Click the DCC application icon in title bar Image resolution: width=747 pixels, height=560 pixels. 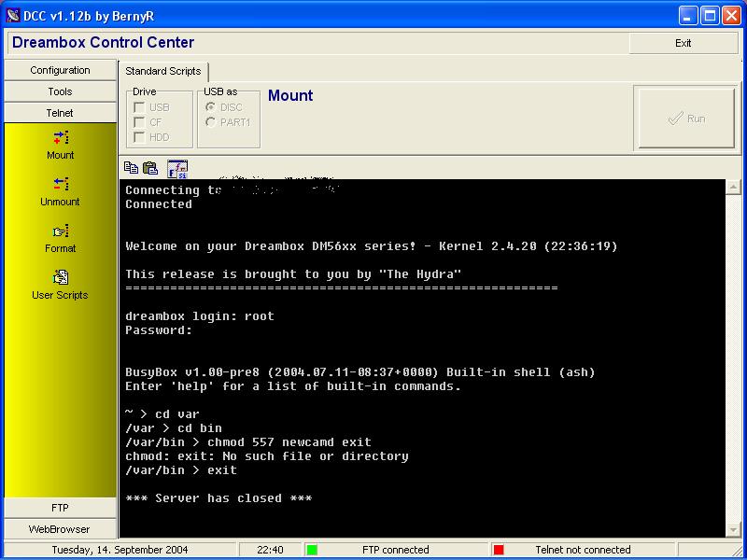pos(13,16)
